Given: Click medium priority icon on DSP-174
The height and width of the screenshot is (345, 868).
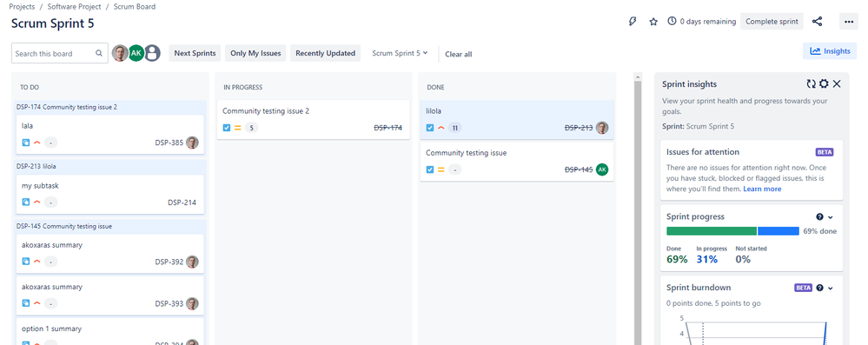Looking at the screenshot, I should [238, 128].
